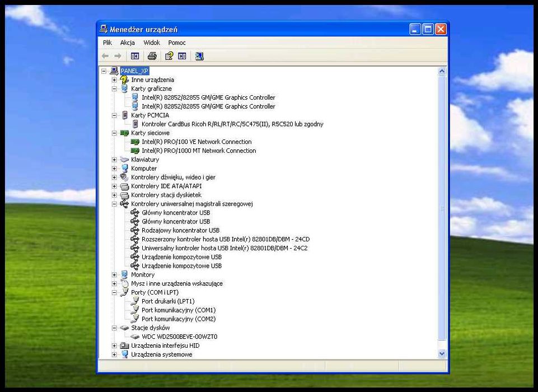The image size is (538, 392).
Task: Expand the Klawiatury node
Action: click(114, 160)
